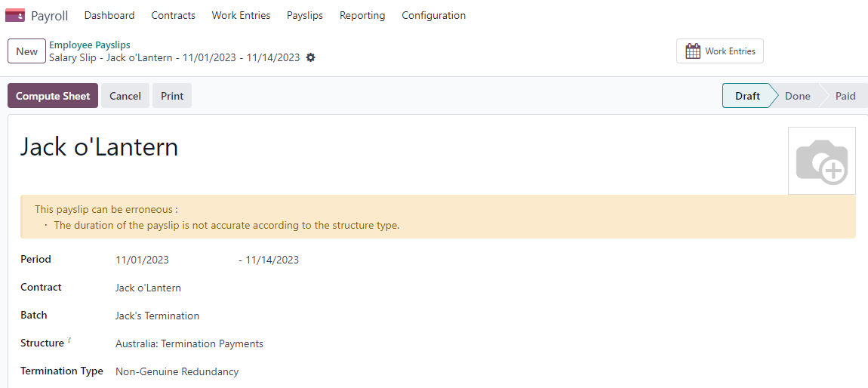Select the Done status stage
Screen dimensions: 868x388
pyautogui.click(x=797, y=96)
